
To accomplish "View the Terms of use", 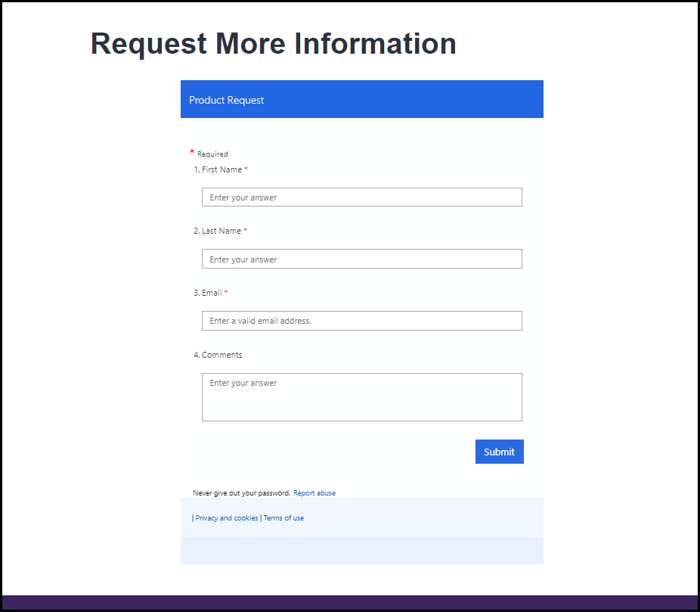I will point(283,517).
